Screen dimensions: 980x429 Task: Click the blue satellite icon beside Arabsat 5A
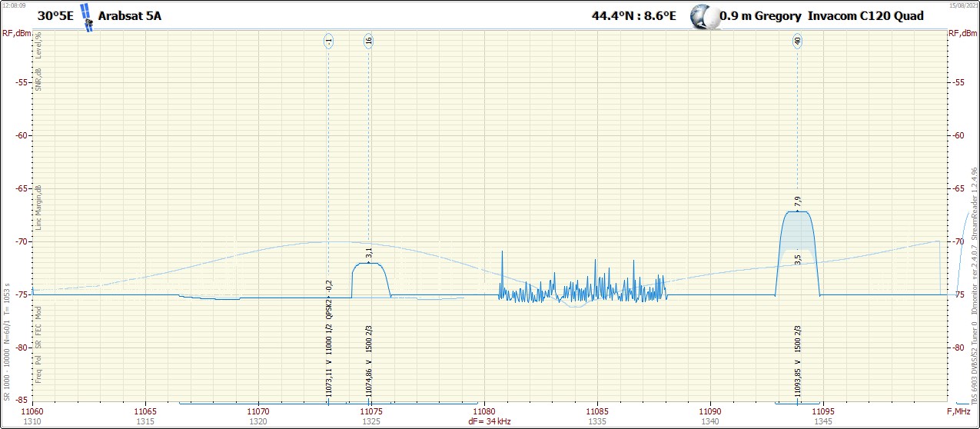87,17
